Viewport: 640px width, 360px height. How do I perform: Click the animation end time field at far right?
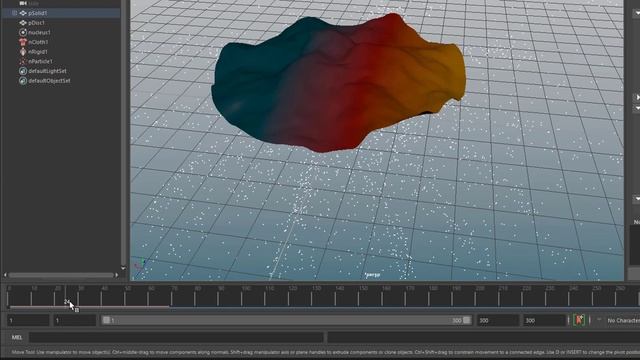(x=544, y=320)
